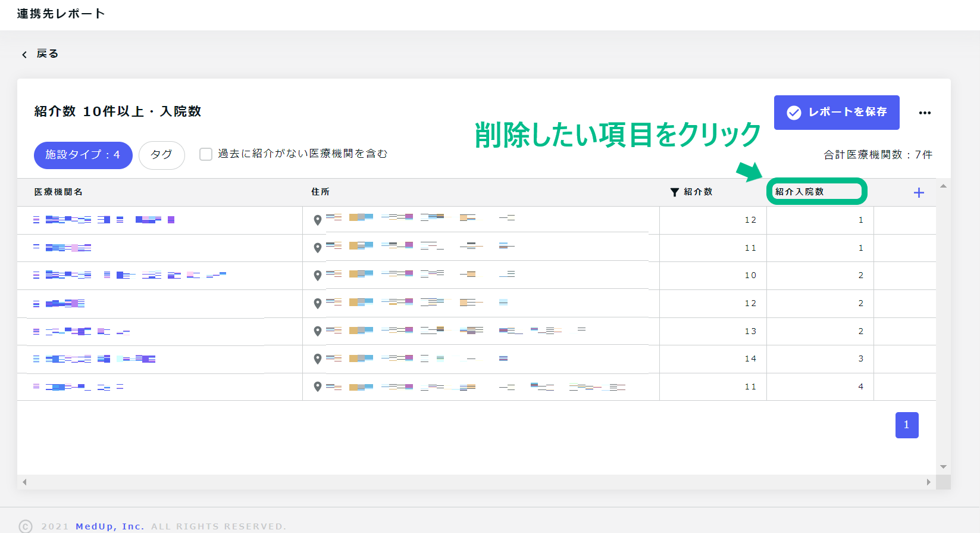Click the report title 紹介数 10件以上・入院数
The height and width of the screenshot is (533, 980).
(x=118, y=111)
